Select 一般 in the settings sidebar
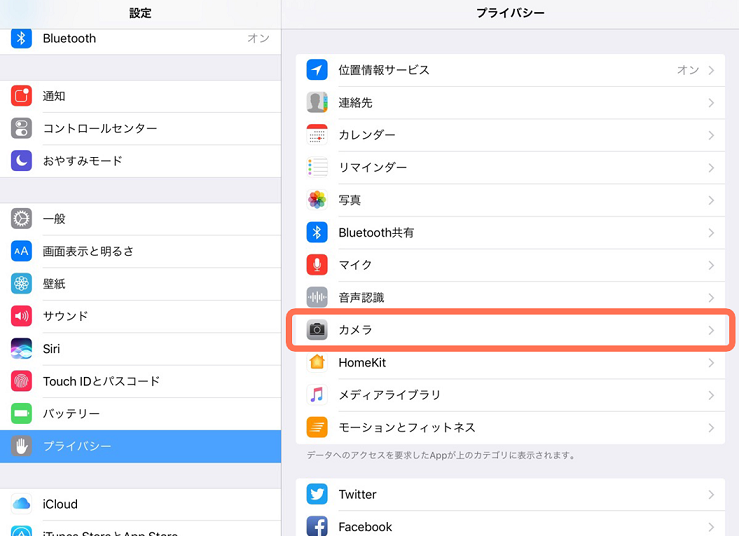Viewport: 739px width, 536px height. tap(140, 219)
